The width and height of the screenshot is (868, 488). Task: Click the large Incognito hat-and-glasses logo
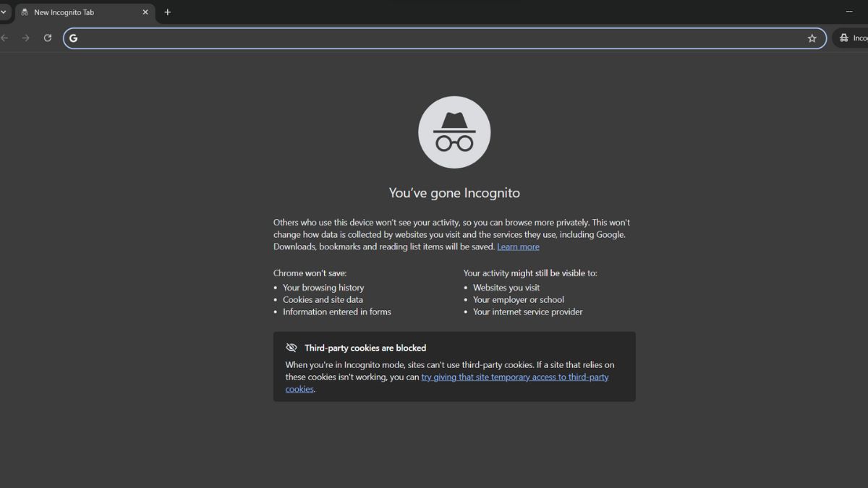tap(454, 132)
